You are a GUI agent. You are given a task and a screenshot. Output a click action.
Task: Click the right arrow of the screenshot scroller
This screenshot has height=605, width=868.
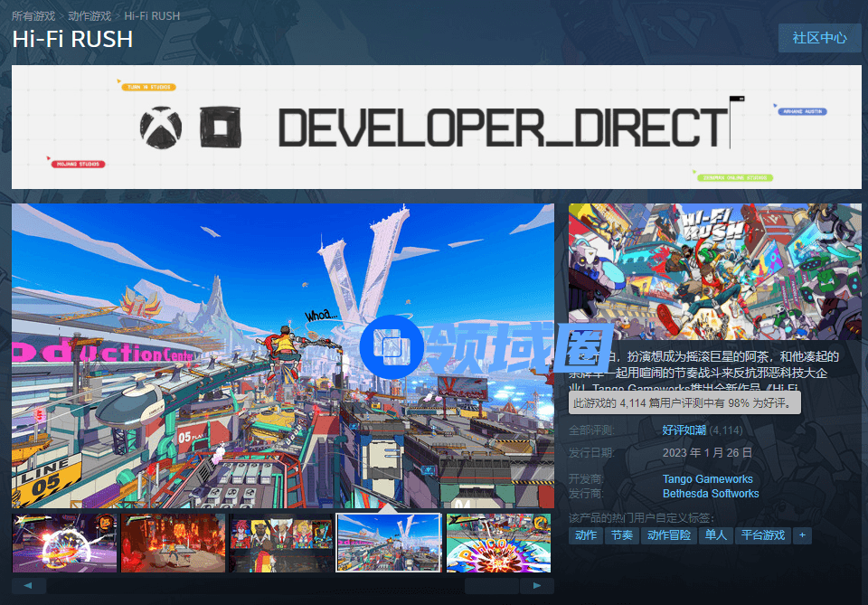(537, 586)
